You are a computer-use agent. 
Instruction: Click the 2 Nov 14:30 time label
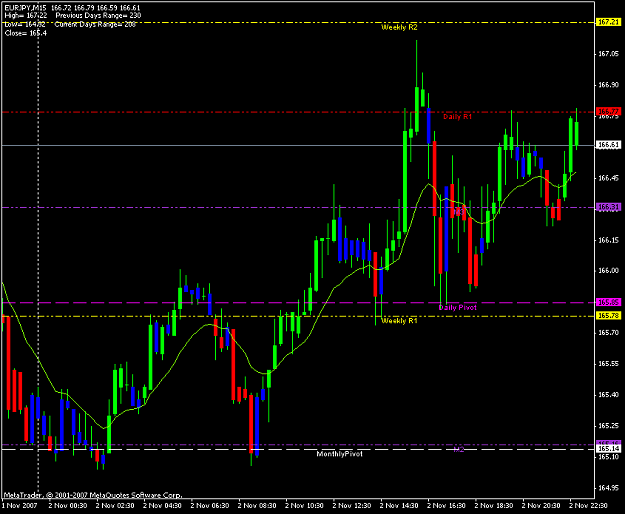399,506
